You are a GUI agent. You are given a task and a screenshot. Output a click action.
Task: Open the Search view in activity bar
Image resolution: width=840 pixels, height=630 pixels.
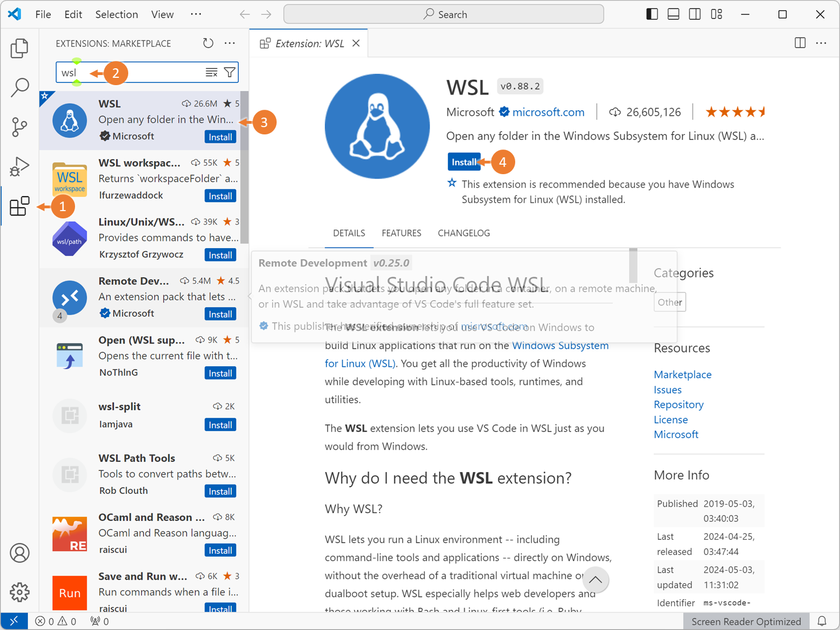point(20,87)
